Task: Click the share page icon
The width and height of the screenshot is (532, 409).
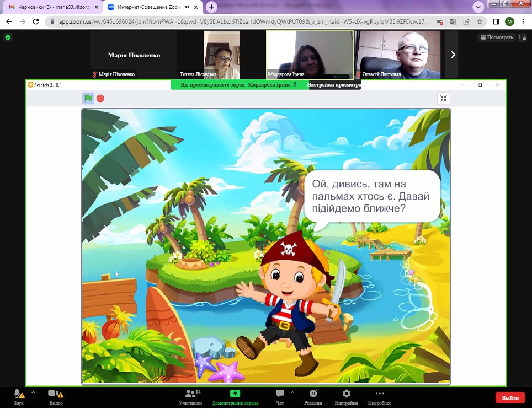Action: tap(466, 21)
